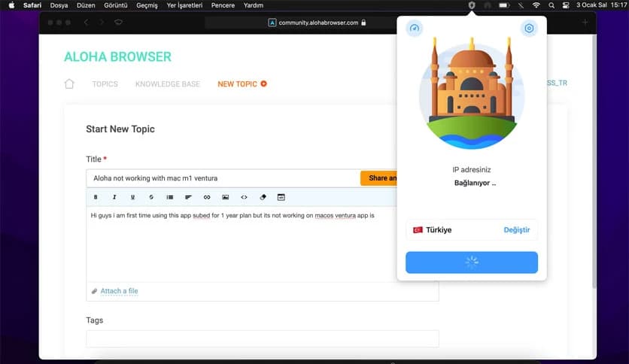Click the date and time in menu bar

pos(601,5)
